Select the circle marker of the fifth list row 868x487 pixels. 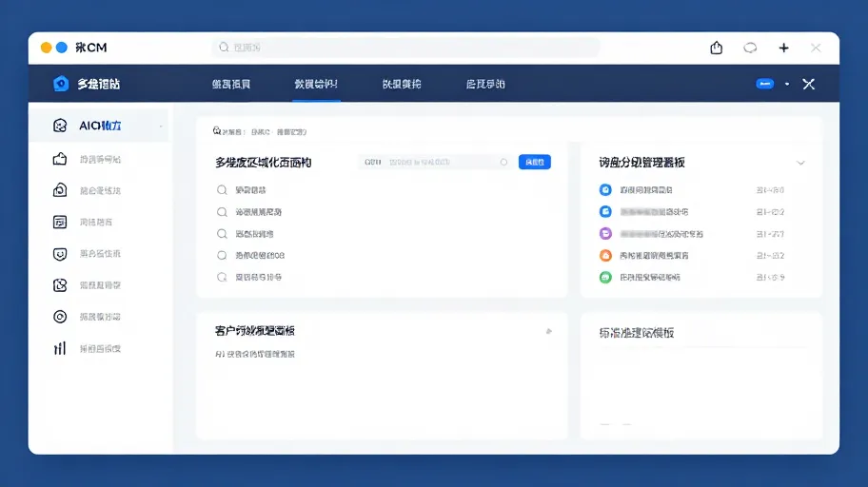222,277
